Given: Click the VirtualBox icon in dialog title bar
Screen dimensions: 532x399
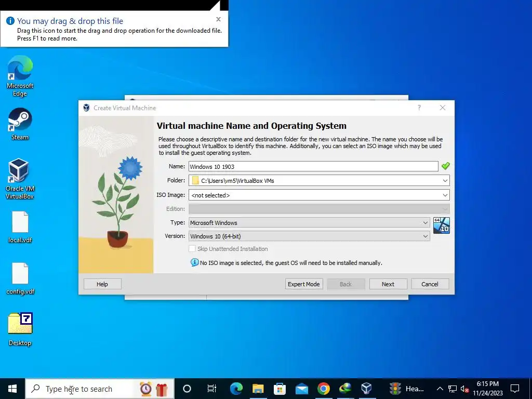Looking at the screenshot, I should (87, 108).
